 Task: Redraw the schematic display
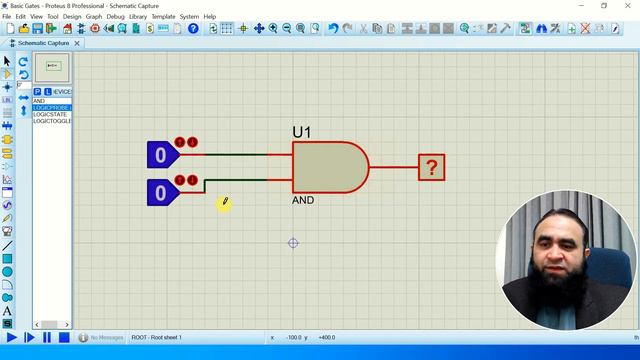click(213, 29)
